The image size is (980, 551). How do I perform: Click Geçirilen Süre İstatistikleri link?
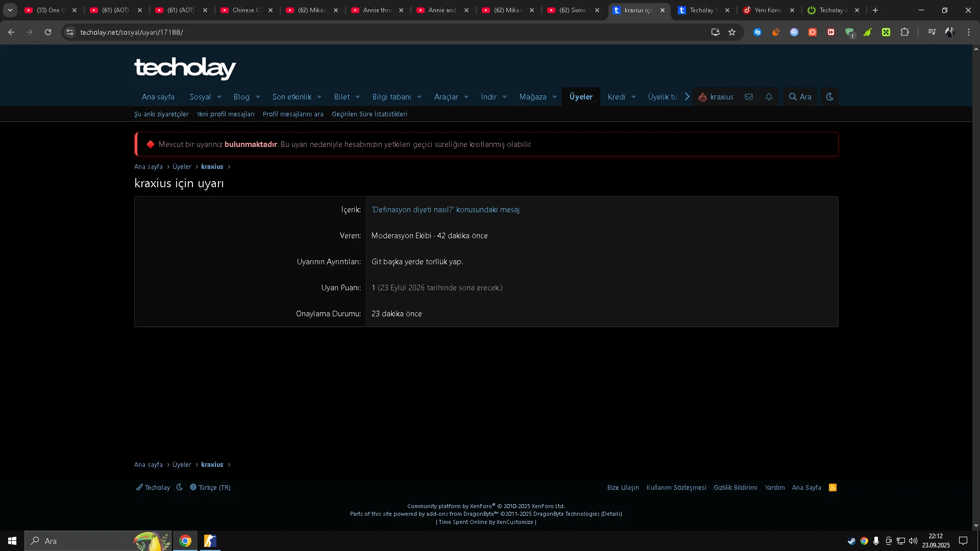point(369,114)
